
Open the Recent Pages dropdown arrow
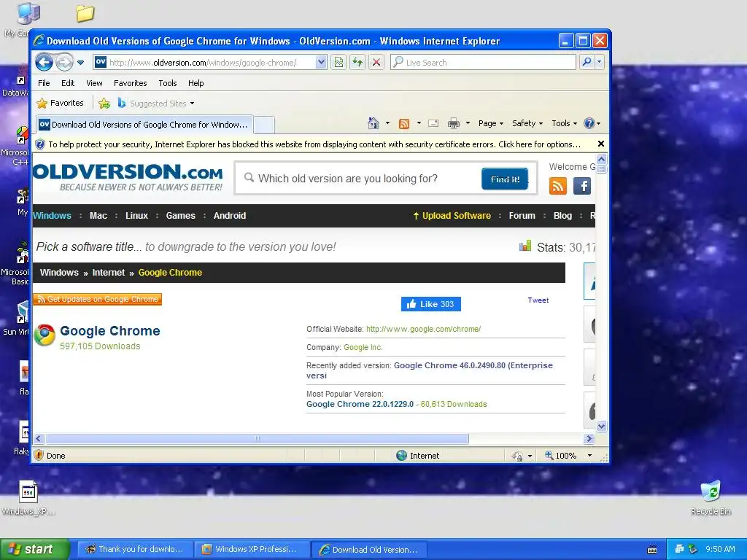(x=80, y=63)
